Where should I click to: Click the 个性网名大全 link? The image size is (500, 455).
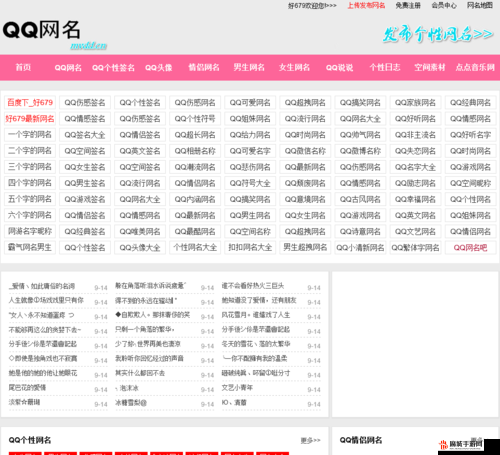tap(195, 248)
